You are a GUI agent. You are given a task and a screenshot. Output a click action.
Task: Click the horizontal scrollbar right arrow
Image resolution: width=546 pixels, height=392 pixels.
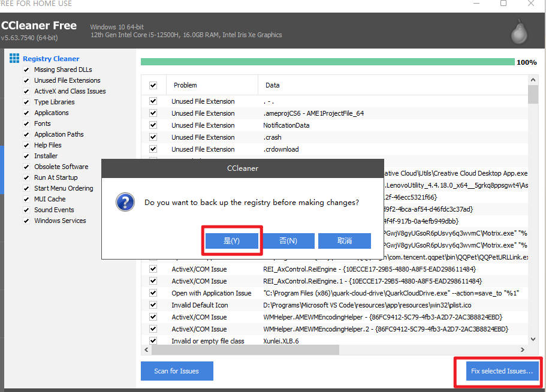pyautogui.click(x=522, y=350)
